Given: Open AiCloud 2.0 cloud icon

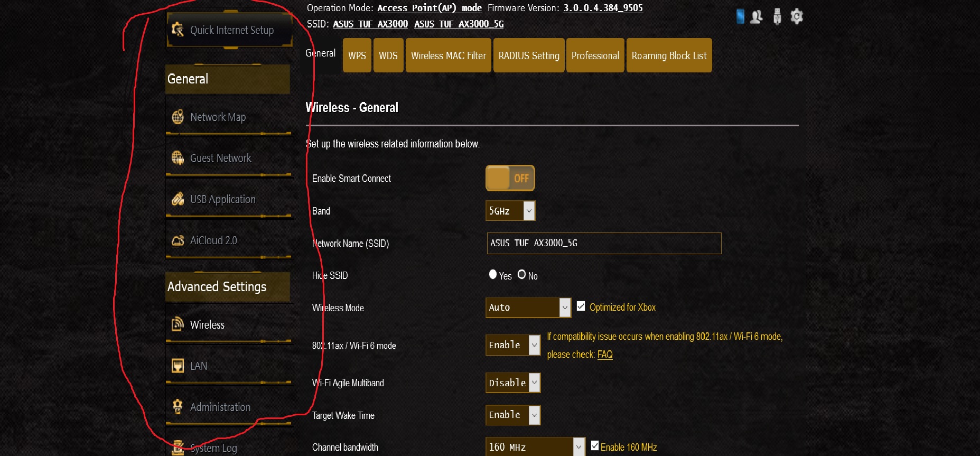Looking at the screenshot, I should point(178,240).
